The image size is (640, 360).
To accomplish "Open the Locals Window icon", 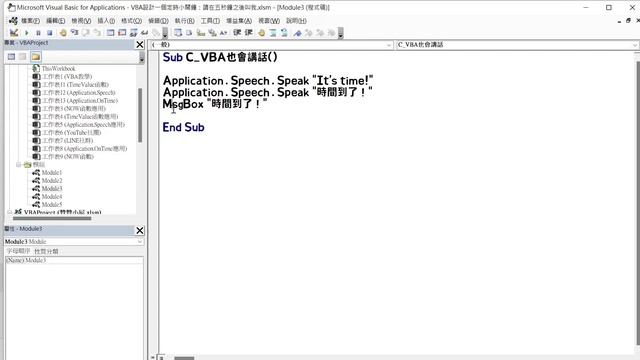I will pyautogui.click(x=111, y=33).
